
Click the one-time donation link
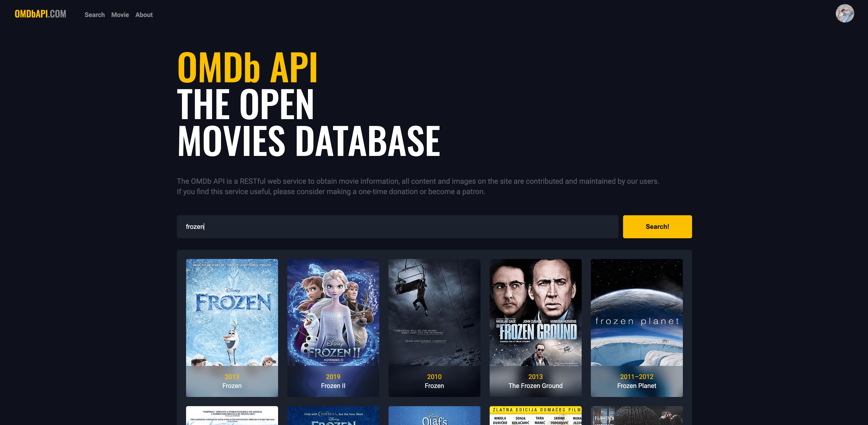(x=388, y=191)
